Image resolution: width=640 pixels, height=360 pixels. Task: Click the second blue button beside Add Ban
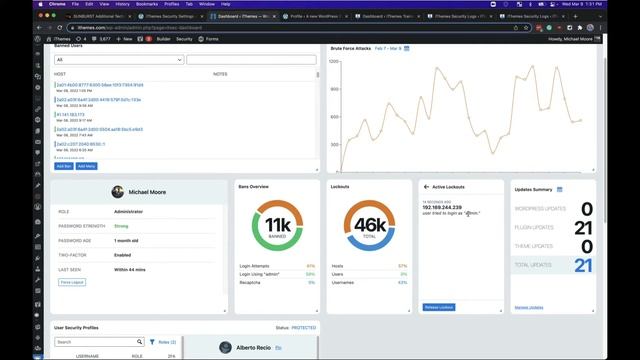pyautogui.click(x=87, y=166)
